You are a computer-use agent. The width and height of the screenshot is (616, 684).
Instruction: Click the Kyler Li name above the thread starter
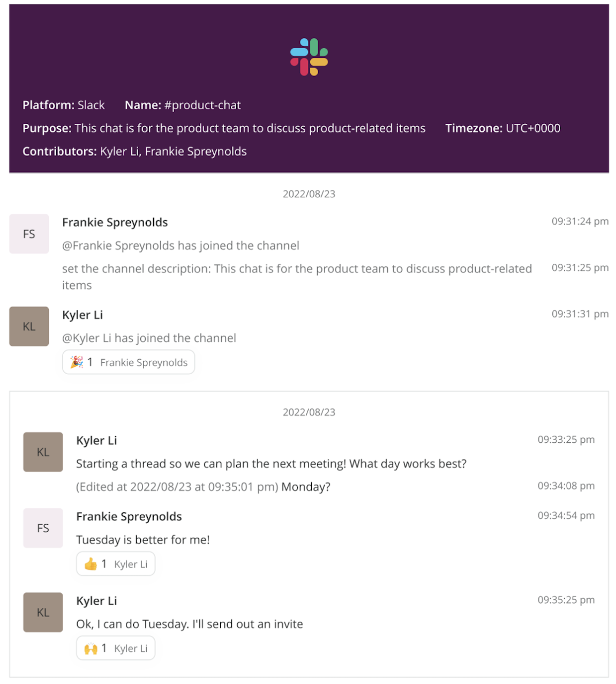coord(96,441)
